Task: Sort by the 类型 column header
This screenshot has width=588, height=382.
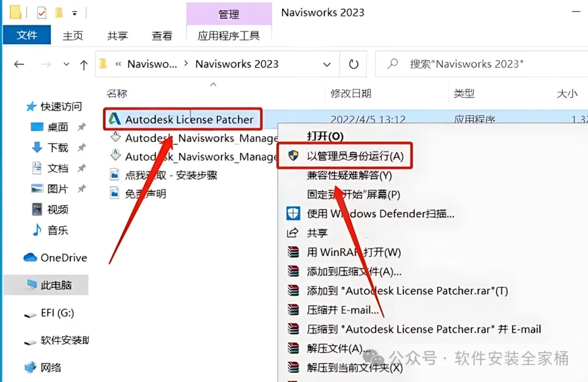Action: [464, 93]
